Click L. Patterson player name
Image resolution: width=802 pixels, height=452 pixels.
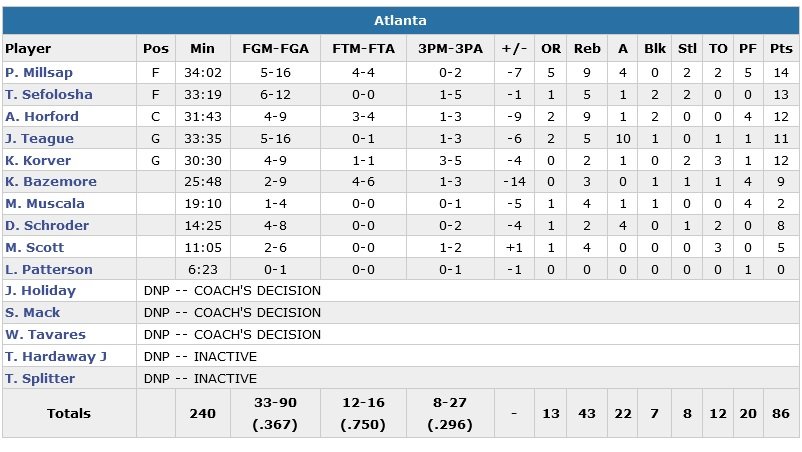[48, 270]
